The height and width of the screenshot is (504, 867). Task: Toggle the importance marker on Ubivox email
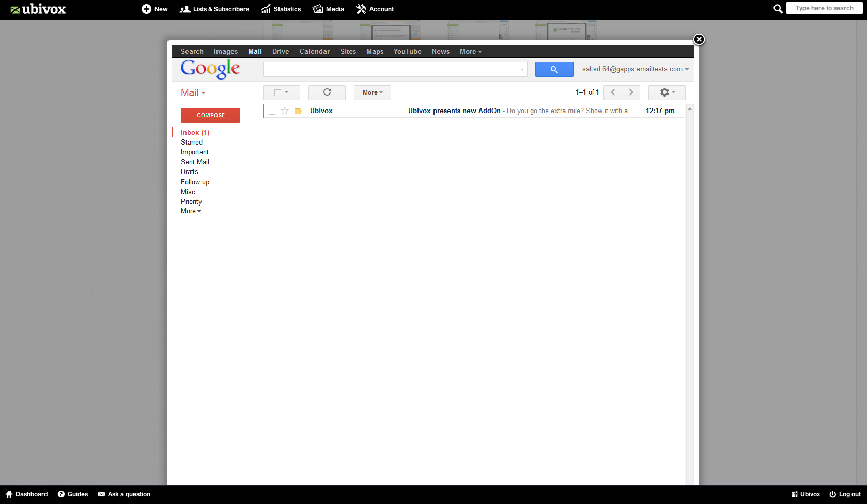(x=298, y=111)
